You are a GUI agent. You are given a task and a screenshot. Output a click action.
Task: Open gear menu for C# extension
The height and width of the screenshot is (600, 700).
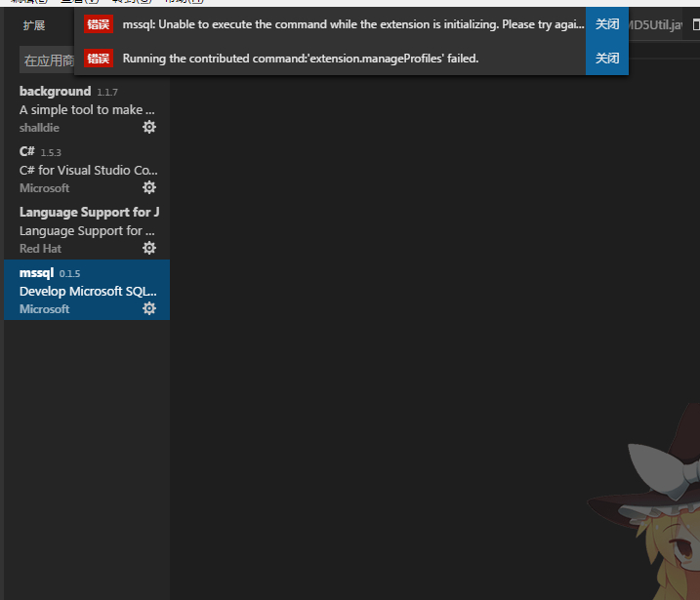click(x=149, y=187)
